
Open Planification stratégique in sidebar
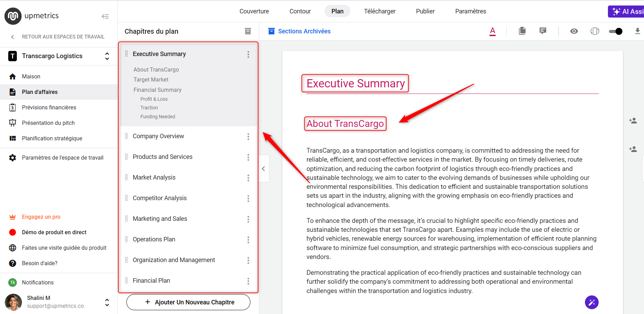[x=59, y=138]
